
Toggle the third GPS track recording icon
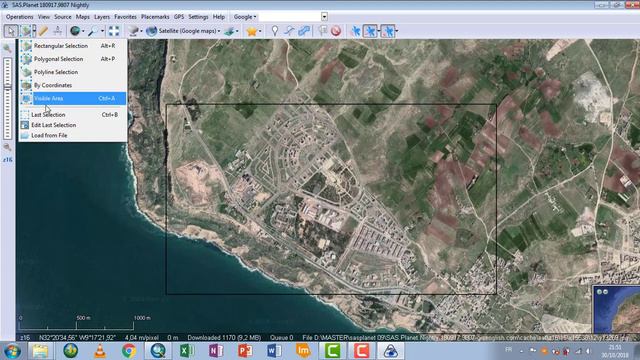click(x=387, y=31)
